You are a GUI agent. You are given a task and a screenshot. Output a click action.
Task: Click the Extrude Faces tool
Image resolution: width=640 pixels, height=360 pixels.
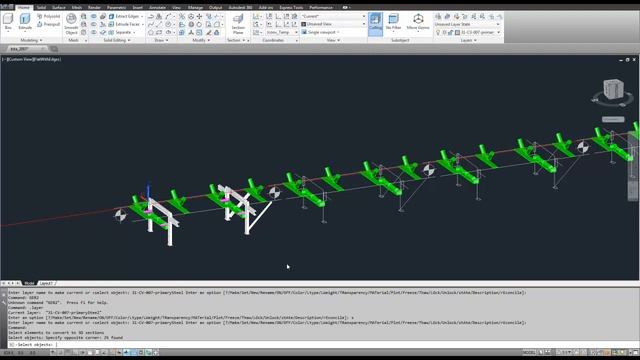124,24
